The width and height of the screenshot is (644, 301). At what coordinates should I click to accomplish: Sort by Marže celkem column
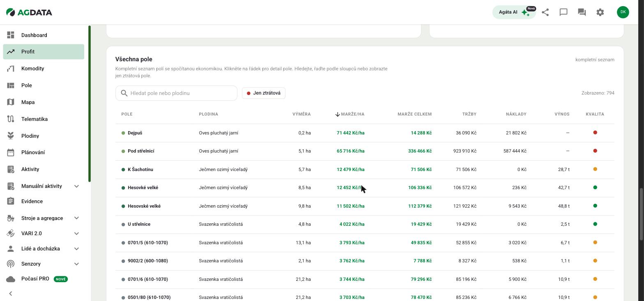click(414, 114)
